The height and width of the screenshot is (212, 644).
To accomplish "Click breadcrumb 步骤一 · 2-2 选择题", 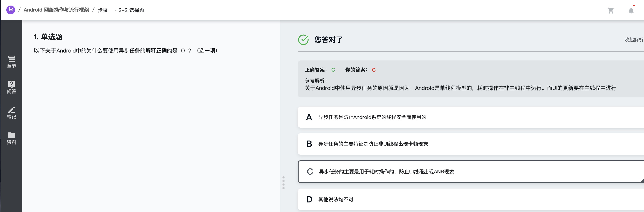I will pyautogui.click(x=121, y=10).
